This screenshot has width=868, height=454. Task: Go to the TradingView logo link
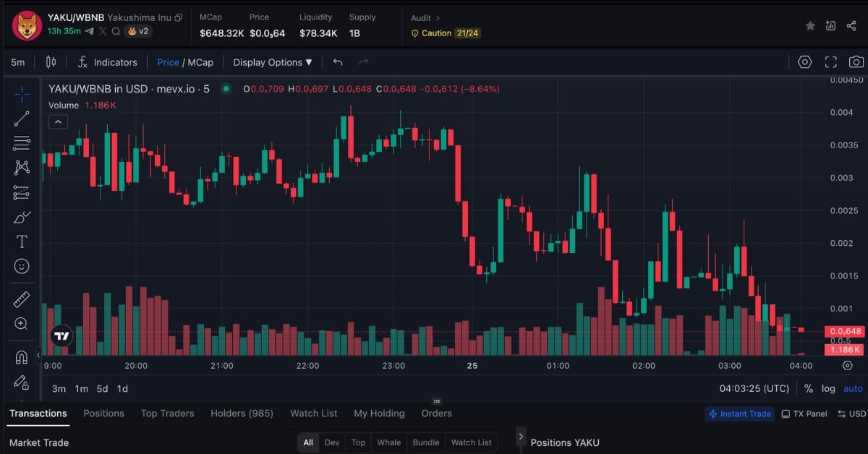coord(61,336)
